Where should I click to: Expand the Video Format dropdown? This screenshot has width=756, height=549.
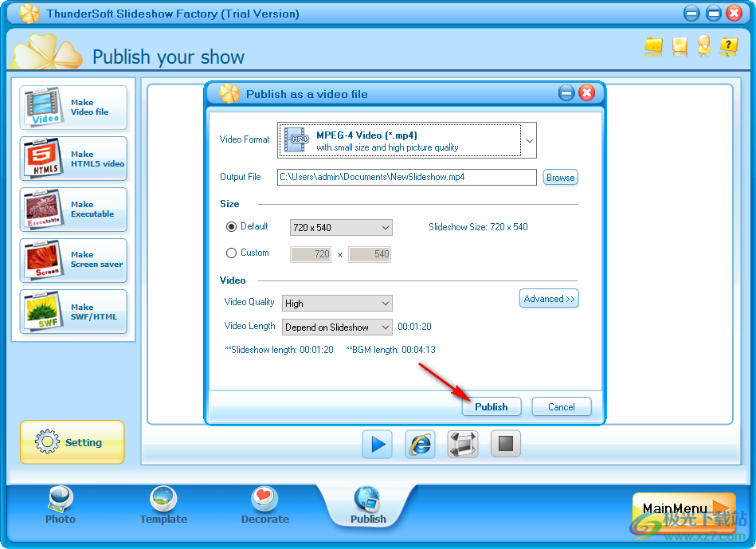click(530, 141)
